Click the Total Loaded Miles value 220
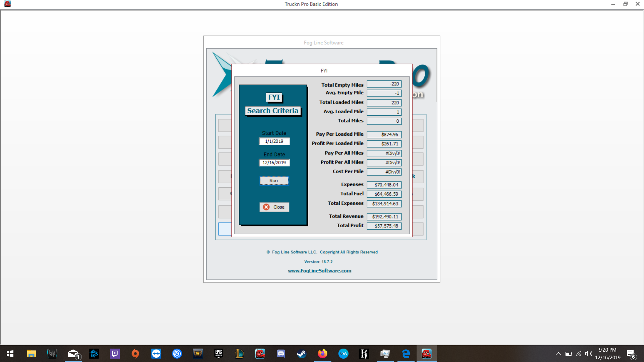 (x=384, y=103)
